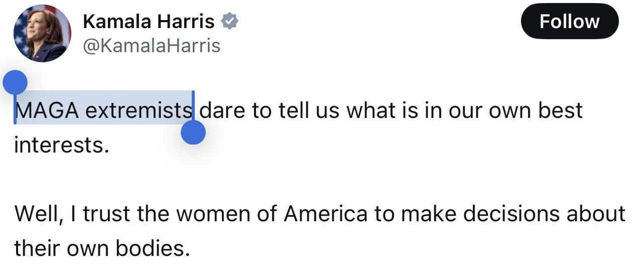Click the end text selection handle
Image resolution: width=644 pixels, height=277 pixels.
coord(193,133)
